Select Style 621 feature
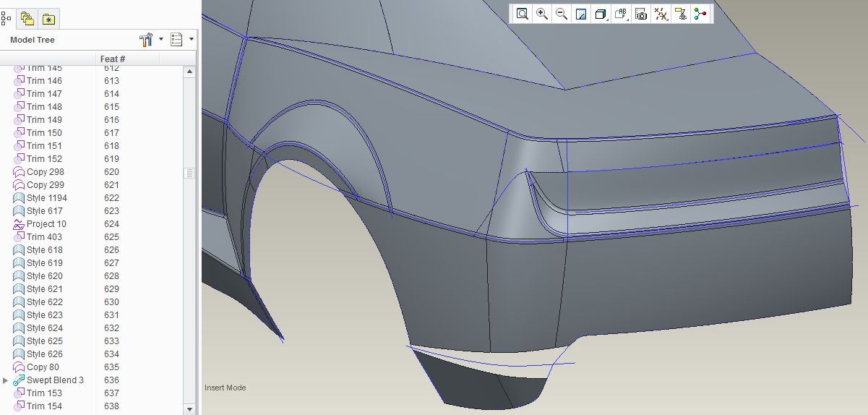The image size is (868, 415). pyautogui.click(x=45, y=289)
